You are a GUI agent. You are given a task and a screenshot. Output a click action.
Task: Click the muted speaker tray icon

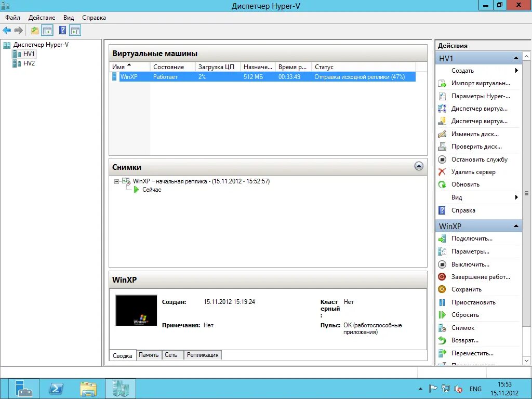coord(458,389)
